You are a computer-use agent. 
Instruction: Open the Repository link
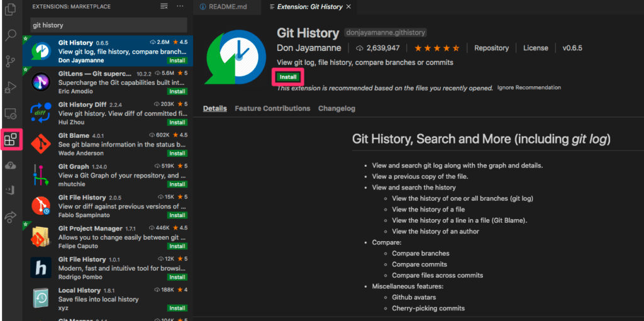pos(491,48)
